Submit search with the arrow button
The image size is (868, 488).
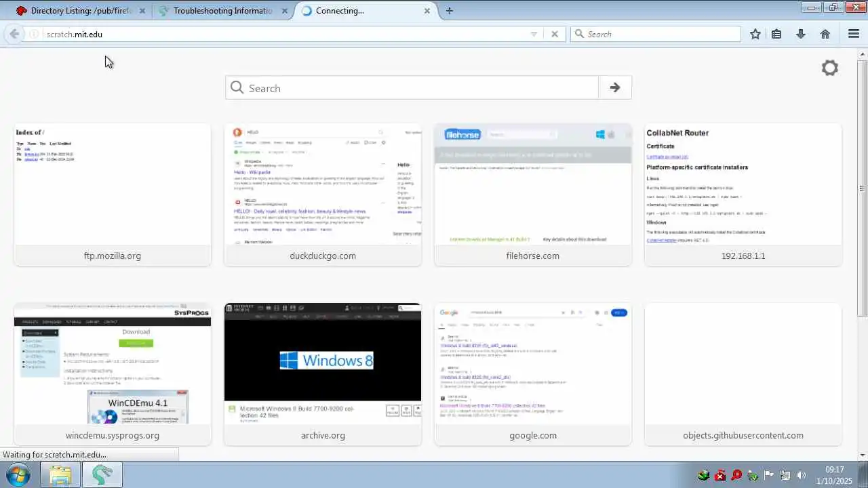click(x=615, y=87)
